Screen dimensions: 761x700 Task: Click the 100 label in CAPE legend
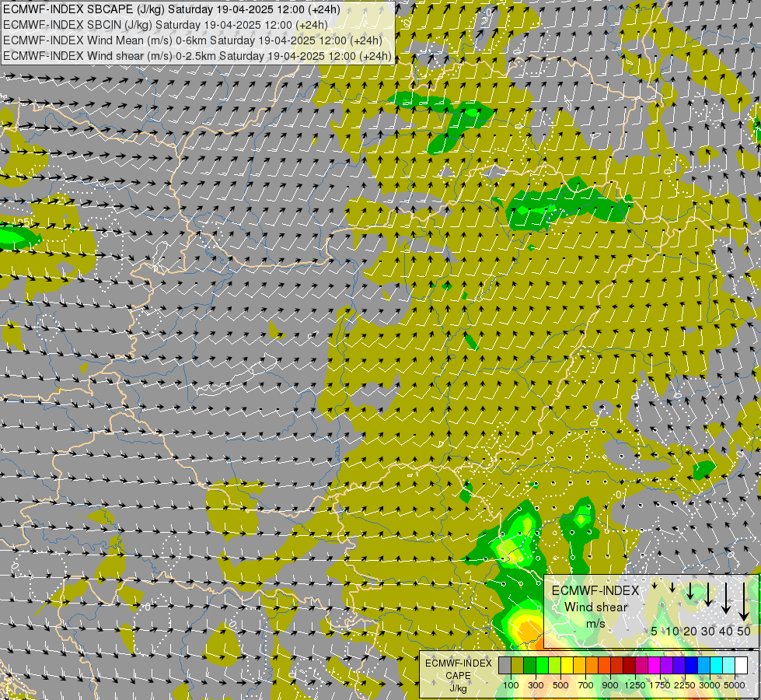(x=511, y=685)
